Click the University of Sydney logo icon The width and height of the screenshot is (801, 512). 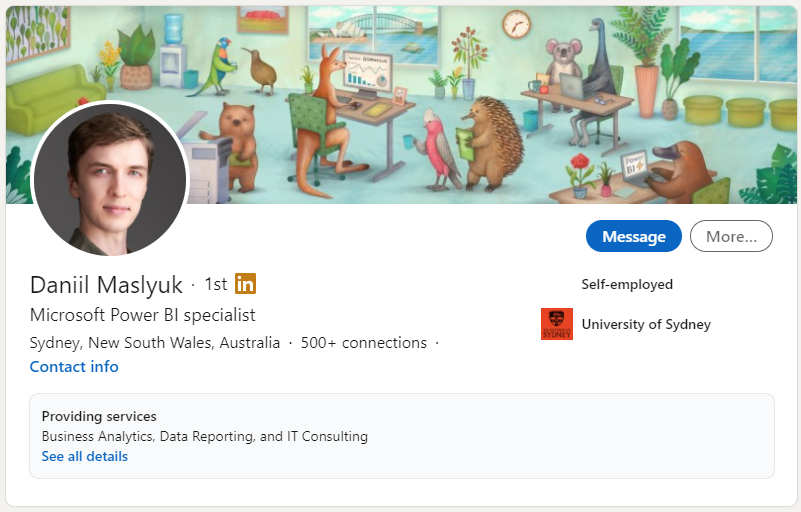[557, 324]
